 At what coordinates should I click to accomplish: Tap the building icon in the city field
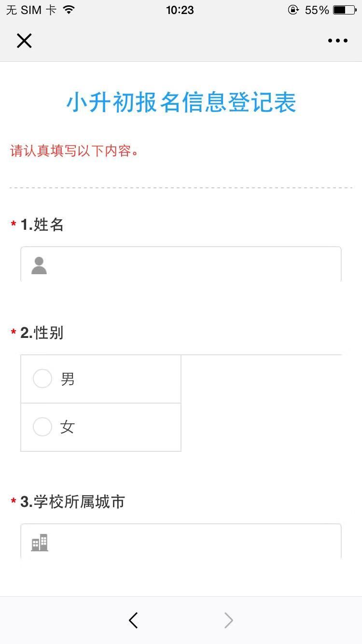click(x=39, y=542)
